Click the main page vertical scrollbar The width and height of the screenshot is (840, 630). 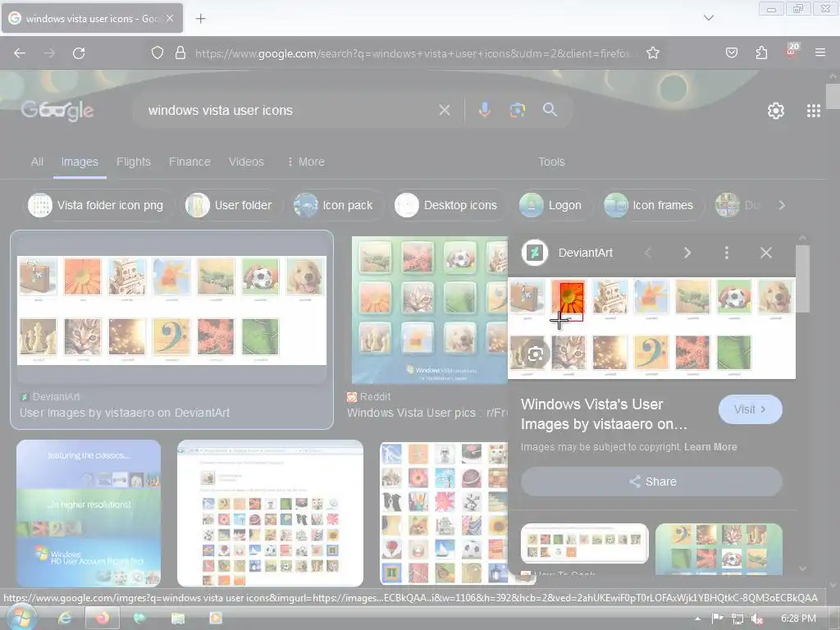pyautogui.click(x=833, y=97)
